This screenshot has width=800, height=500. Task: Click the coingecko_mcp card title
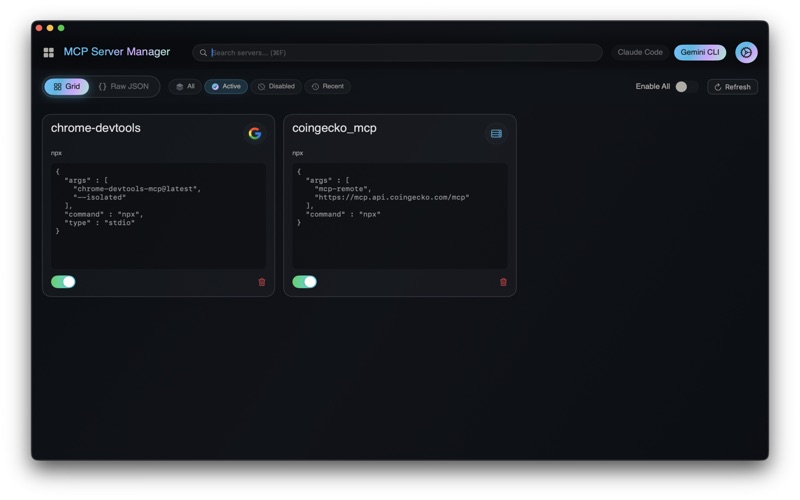coord(334,128)
